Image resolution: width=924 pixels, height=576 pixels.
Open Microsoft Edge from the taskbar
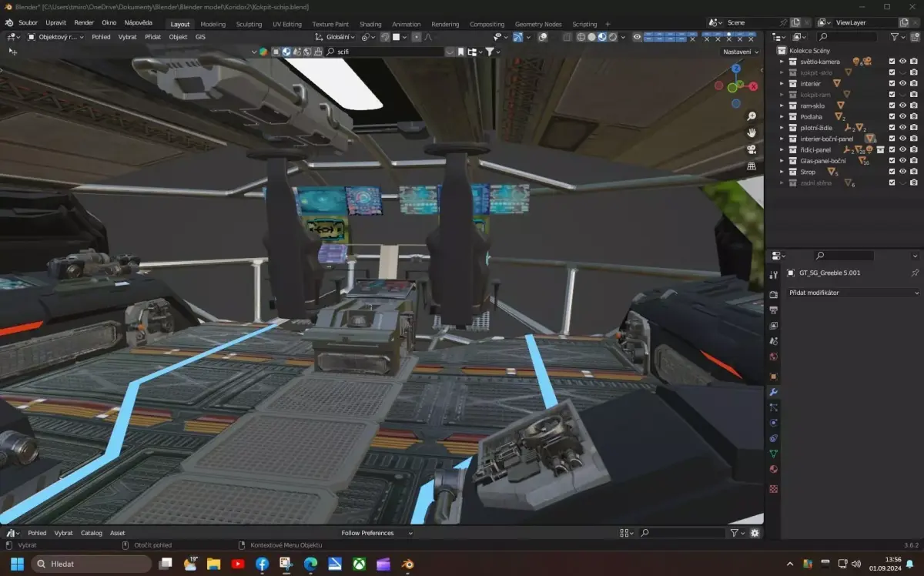310,564
